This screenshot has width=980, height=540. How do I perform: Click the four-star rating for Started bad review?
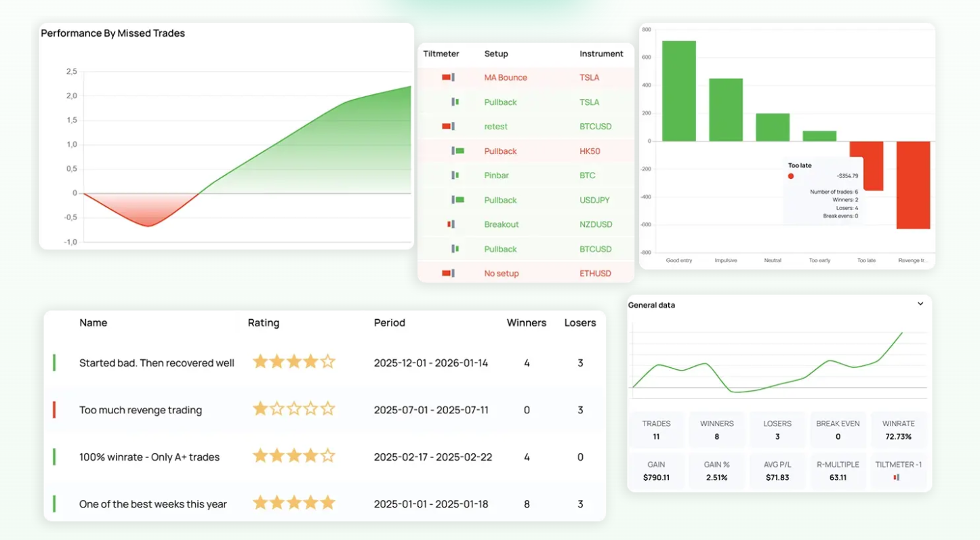294,362
